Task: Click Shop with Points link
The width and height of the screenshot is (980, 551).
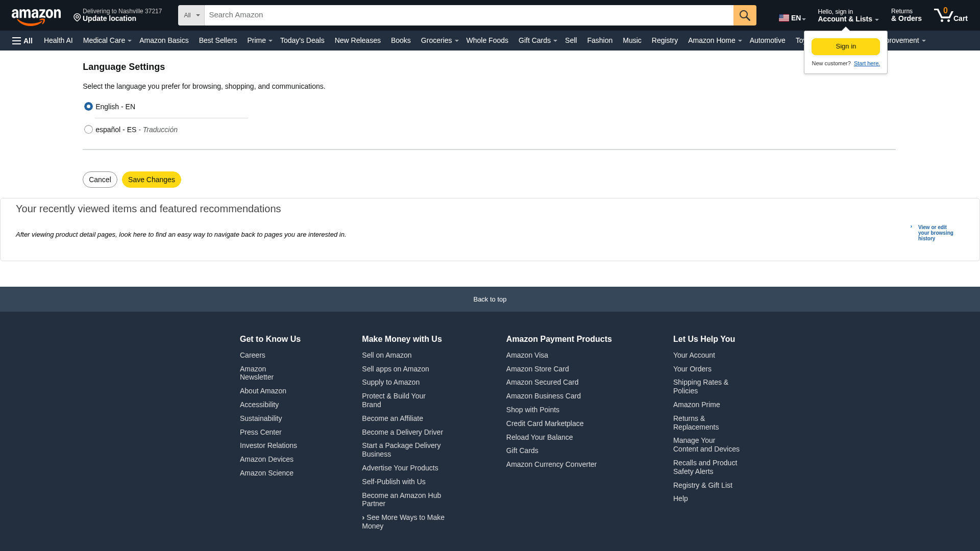Action: coord(533,410)
